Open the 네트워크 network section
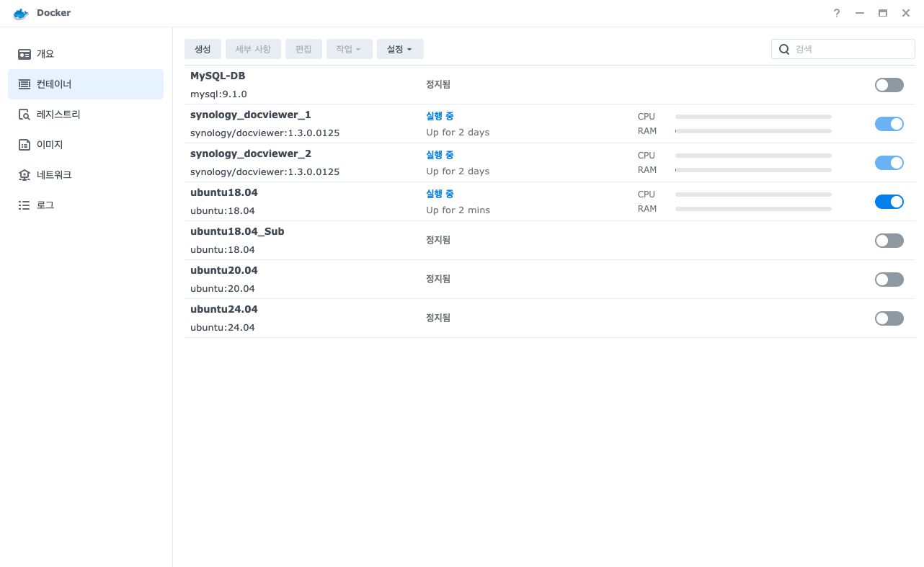 click(86, 175)
